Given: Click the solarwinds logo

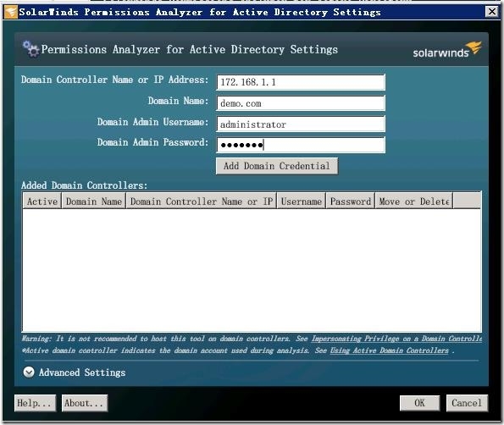Looking at the screenshot, I should 447,50.
